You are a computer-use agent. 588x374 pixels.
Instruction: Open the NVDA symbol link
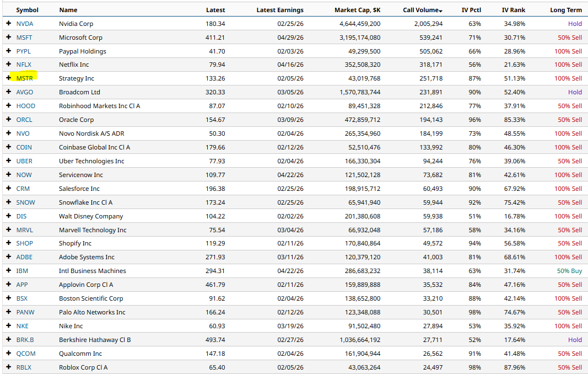(25, 24)
